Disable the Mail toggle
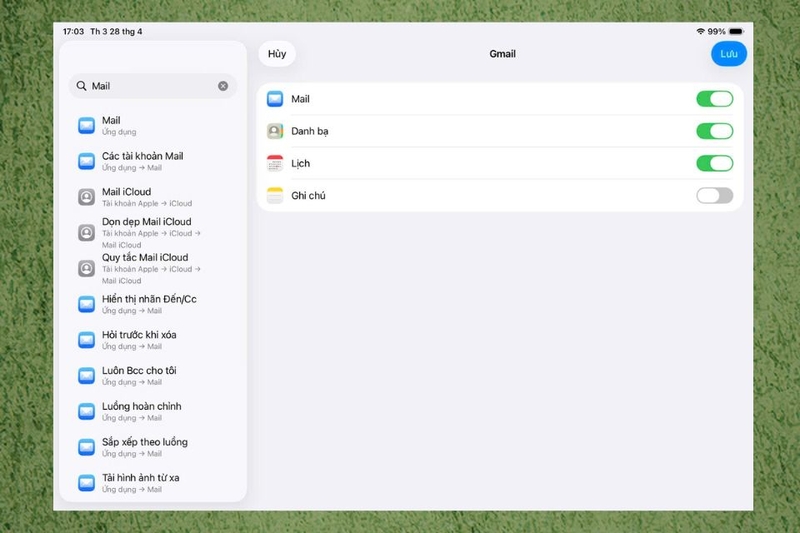 coord(714,99)
